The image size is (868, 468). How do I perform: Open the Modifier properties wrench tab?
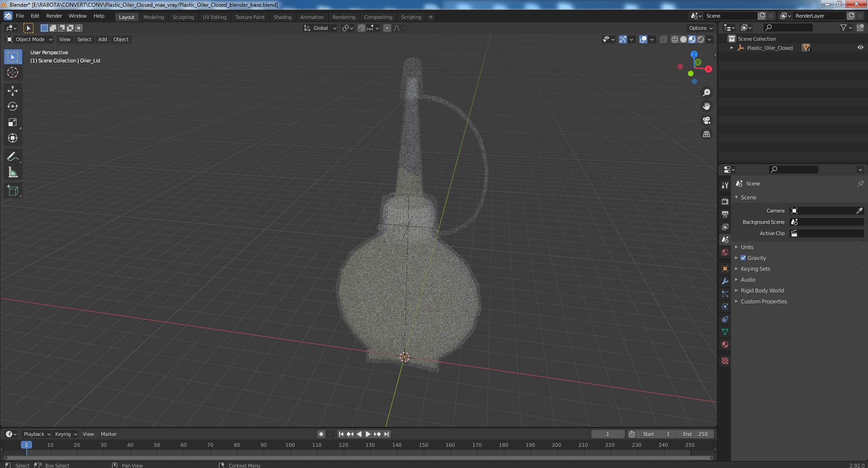[x=725, y=281]
